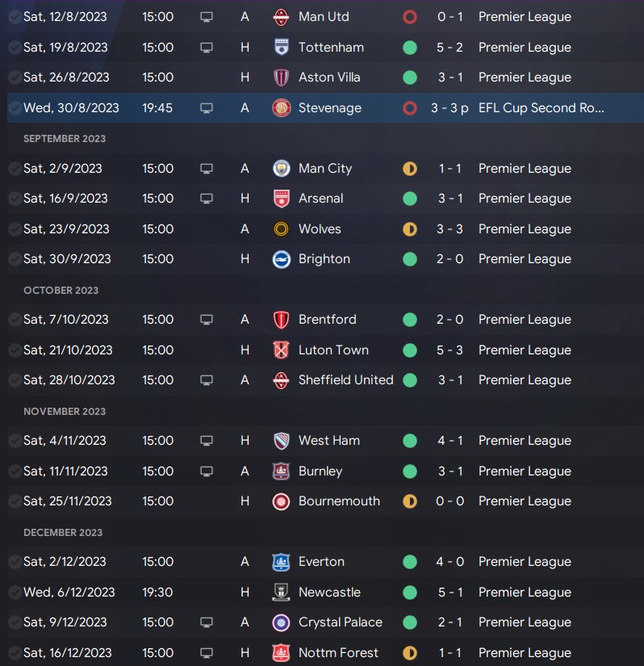Click the Tottenham club badge
This screenshot has height=666, width=644.
(281, 48)
